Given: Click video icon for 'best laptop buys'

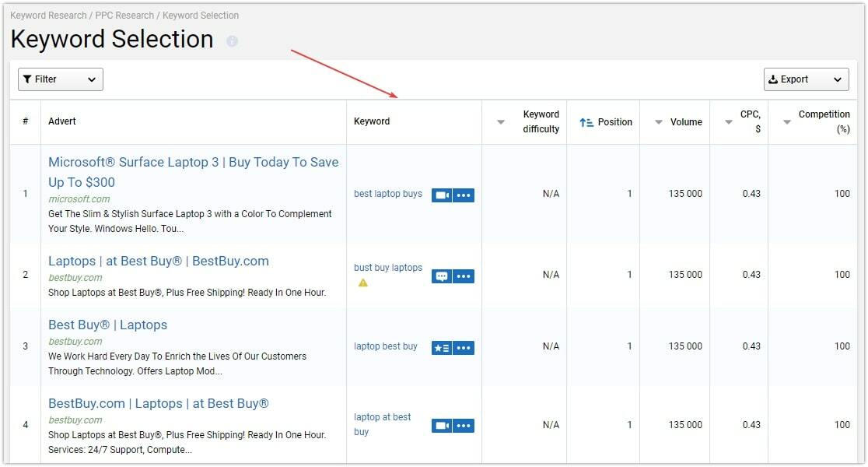Looking at the screenshot, I should [442, 195].
